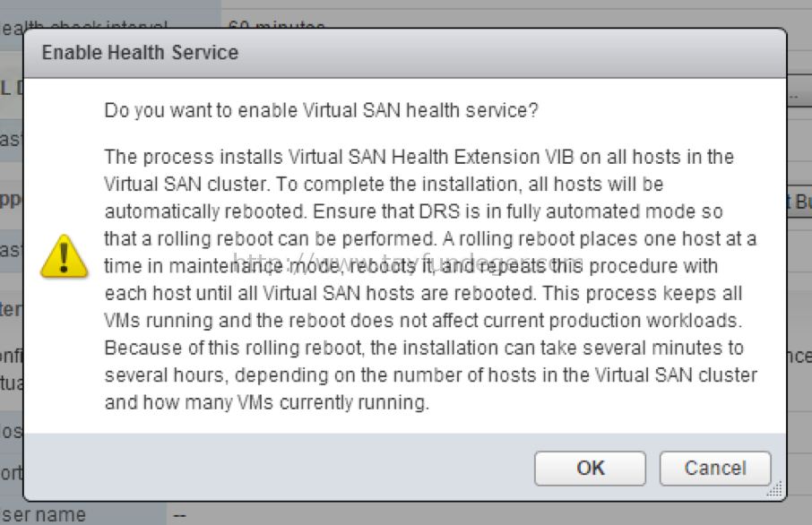
Task: Click the watermark URL over the dialog text
Action: [409, 262]
